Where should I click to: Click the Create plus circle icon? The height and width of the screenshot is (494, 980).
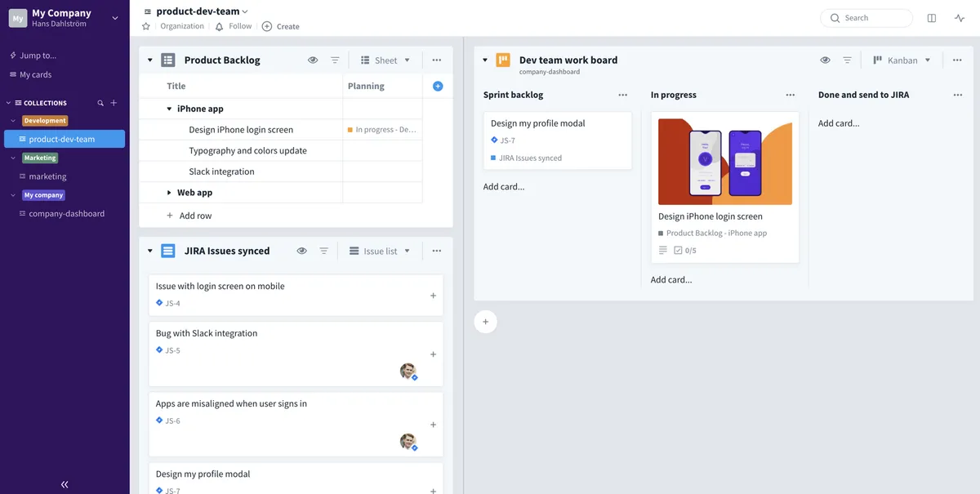pyautogui.click(x=267, y=26)
